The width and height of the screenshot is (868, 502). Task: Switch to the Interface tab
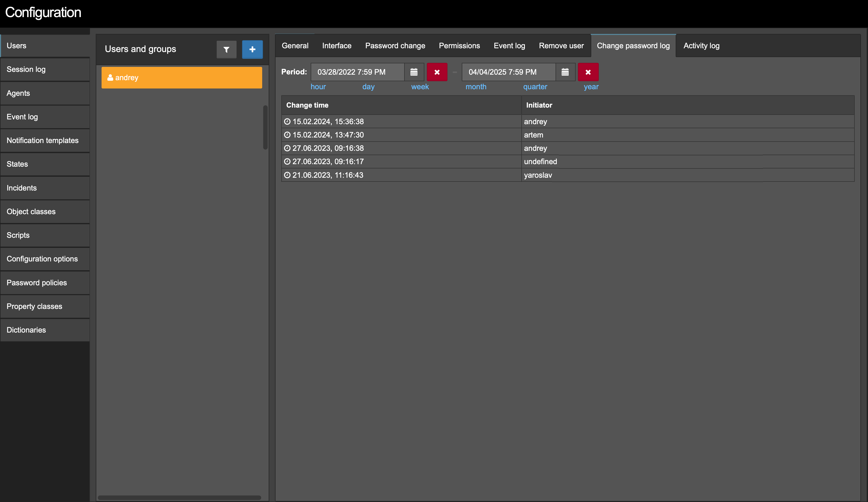click(337, 46)
